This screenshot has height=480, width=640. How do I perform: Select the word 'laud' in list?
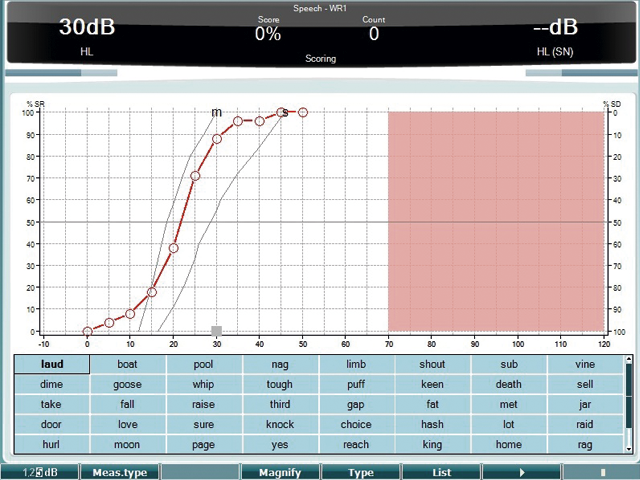tap(52, 365)
